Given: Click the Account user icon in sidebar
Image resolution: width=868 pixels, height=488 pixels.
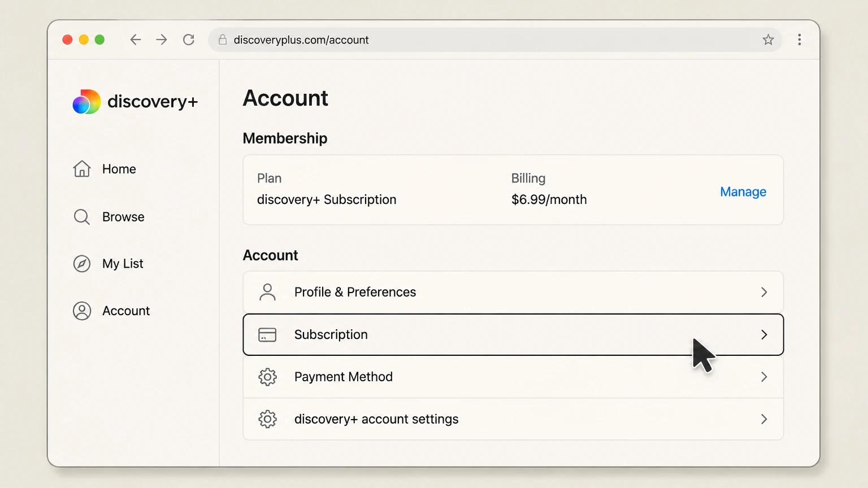Looking at the screenshot, I should pos(82,311).
